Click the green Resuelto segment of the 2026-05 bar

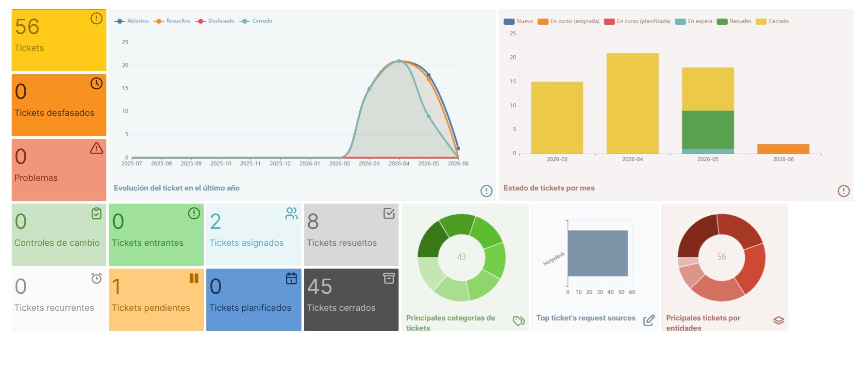click(x=708, y=130)
